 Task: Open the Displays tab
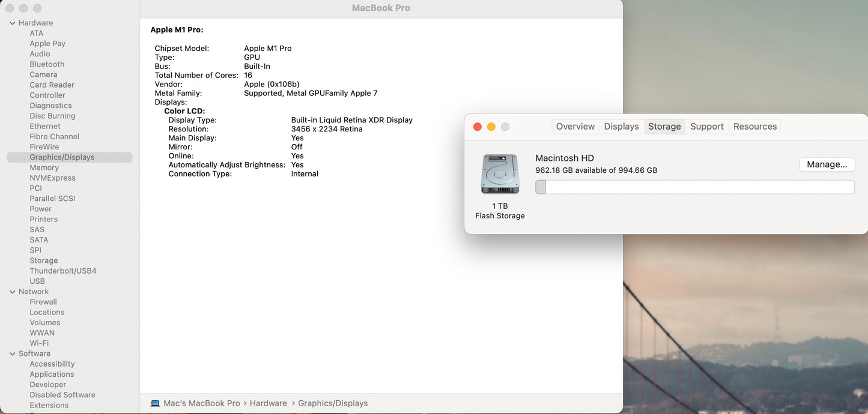point(621,127)
